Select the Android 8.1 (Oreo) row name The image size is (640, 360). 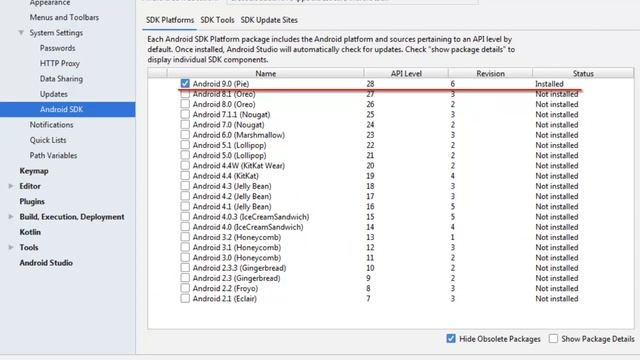tap(224, 94)
